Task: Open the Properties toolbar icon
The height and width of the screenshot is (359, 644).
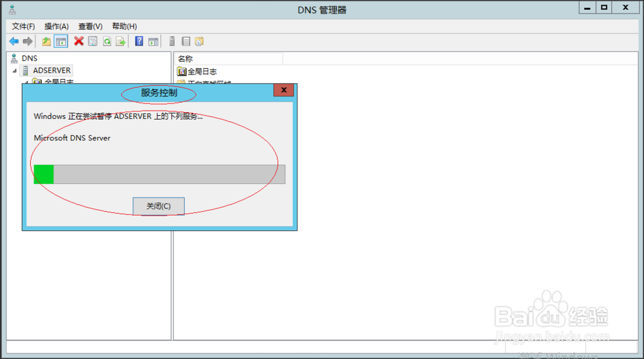Action: coord(93,41)
